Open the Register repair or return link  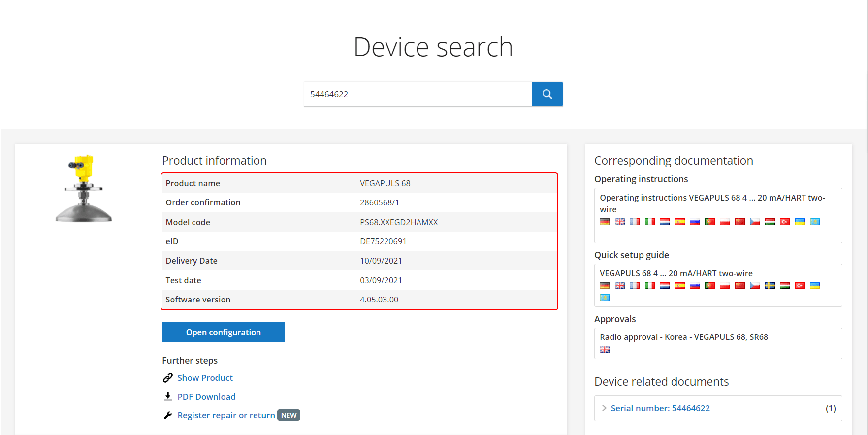pyautogui.click(x=226, y=415)
